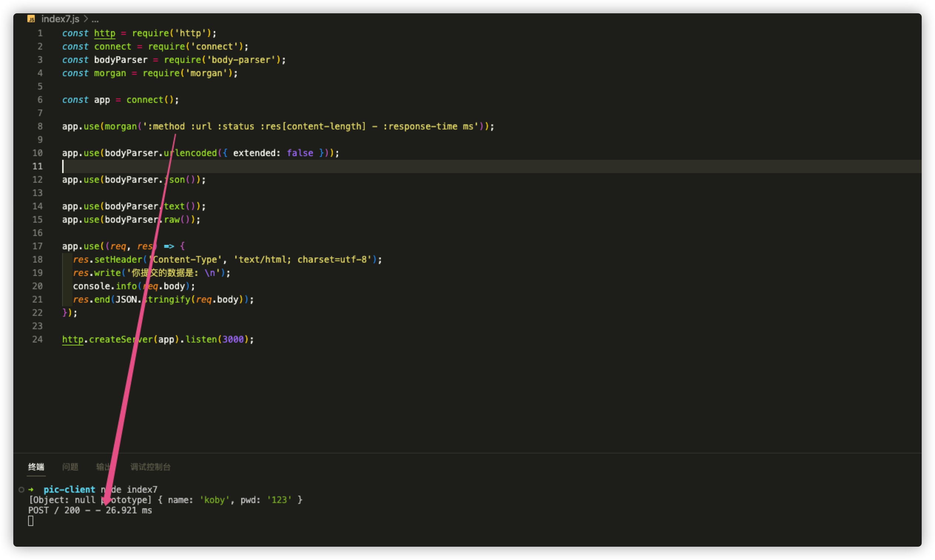Click line number 24 in the gutter
This screenshot has height=560, width=935.
click(37, 339)
